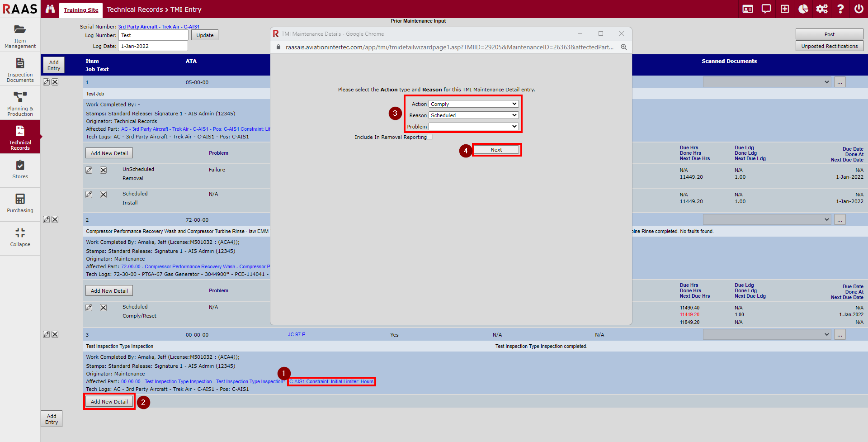Delete the Scheduled Install detail
Viewport: 868px width, 442px height.
(103, 195)
